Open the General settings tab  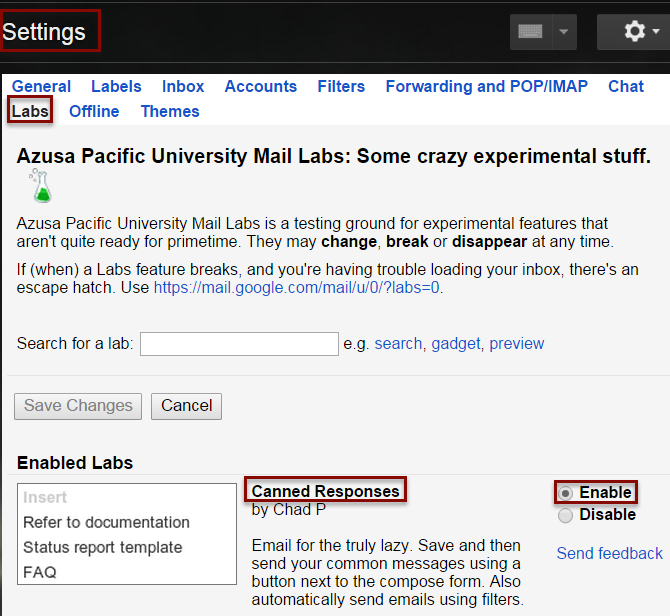(x=41, y=86)
